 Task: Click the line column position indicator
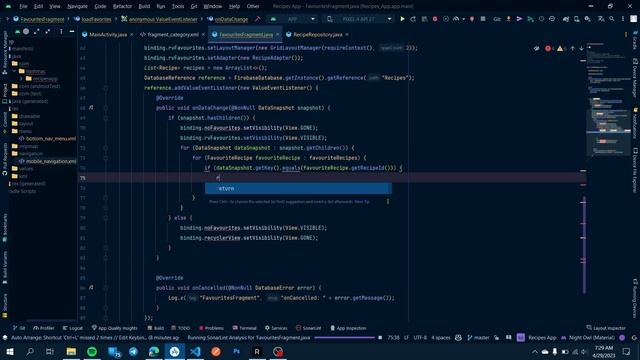(x=393, y=338)
